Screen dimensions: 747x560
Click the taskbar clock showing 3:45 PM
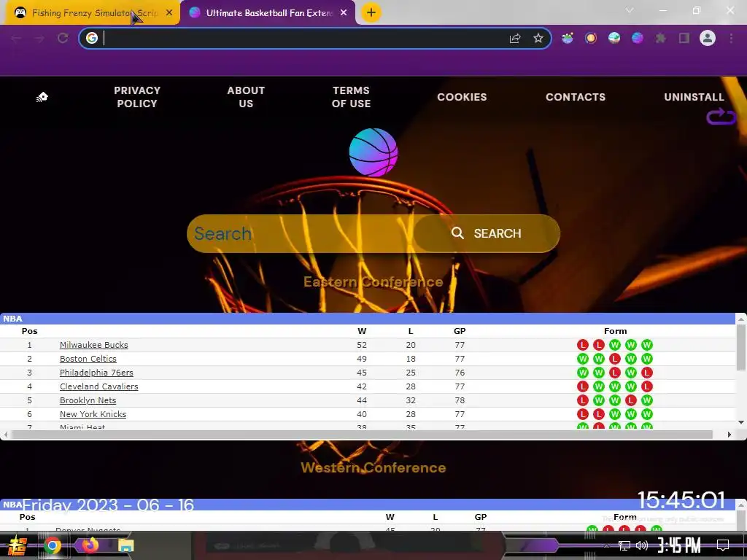click(679, 545)
